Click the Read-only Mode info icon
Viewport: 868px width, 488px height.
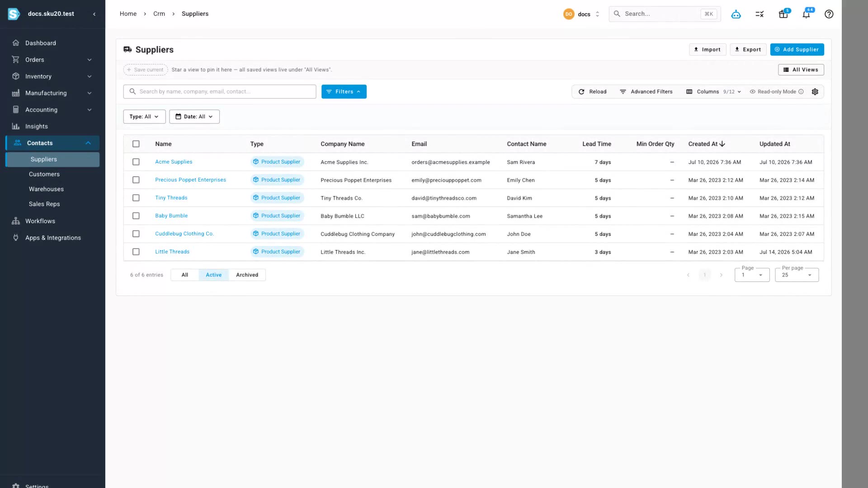pyautogui.click(x=801, y=92)
